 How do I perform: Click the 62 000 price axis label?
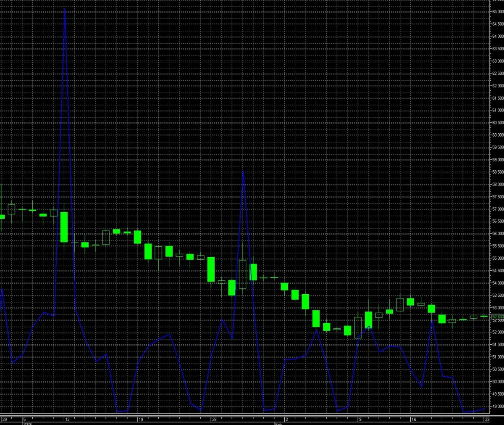[x=498, y=86]
